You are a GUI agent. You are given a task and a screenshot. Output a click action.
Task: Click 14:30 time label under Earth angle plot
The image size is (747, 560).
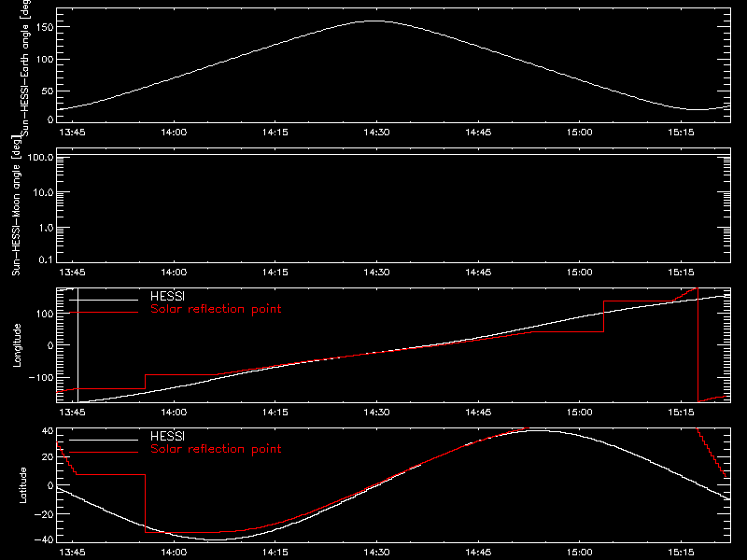click(376, 133)
